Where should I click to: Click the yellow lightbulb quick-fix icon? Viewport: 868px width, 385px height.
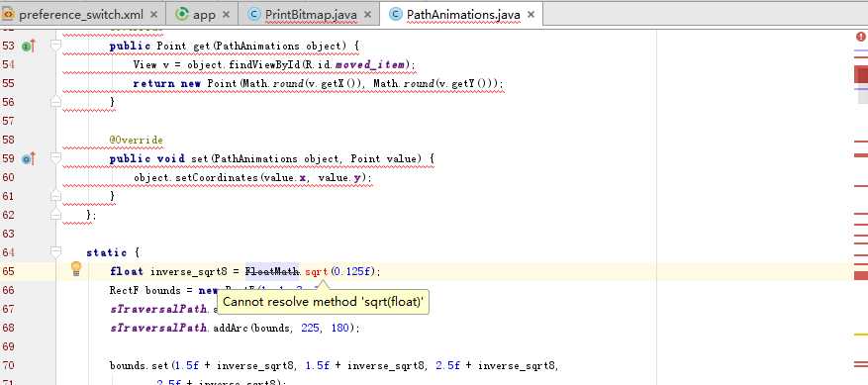point(76,269)
